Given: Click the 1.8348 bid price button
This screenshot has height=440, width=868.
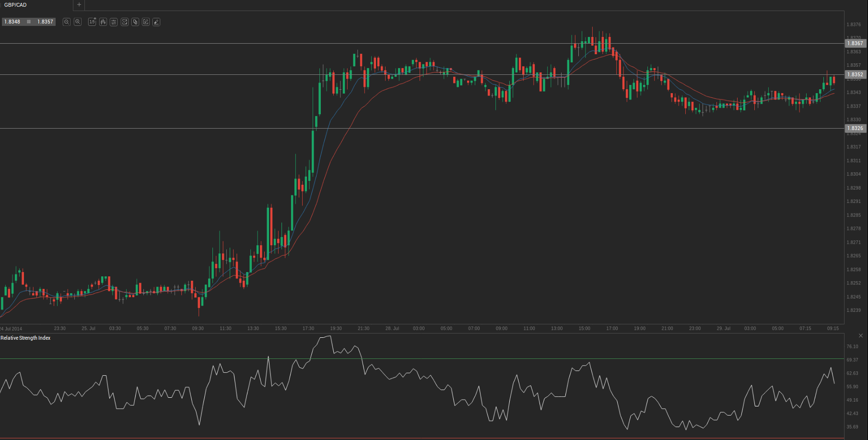Looking at the screenshot, I should point(12,22).
